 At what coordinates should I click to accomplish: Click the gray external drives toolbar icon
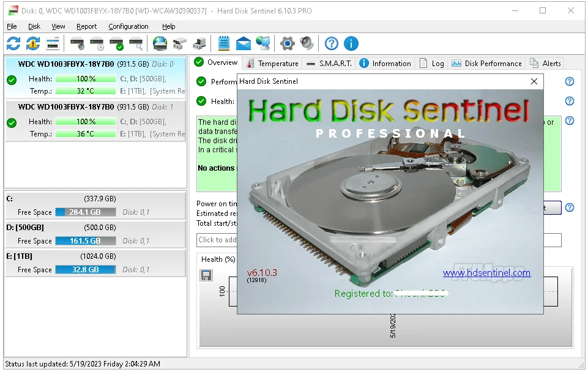coord(180,43)
